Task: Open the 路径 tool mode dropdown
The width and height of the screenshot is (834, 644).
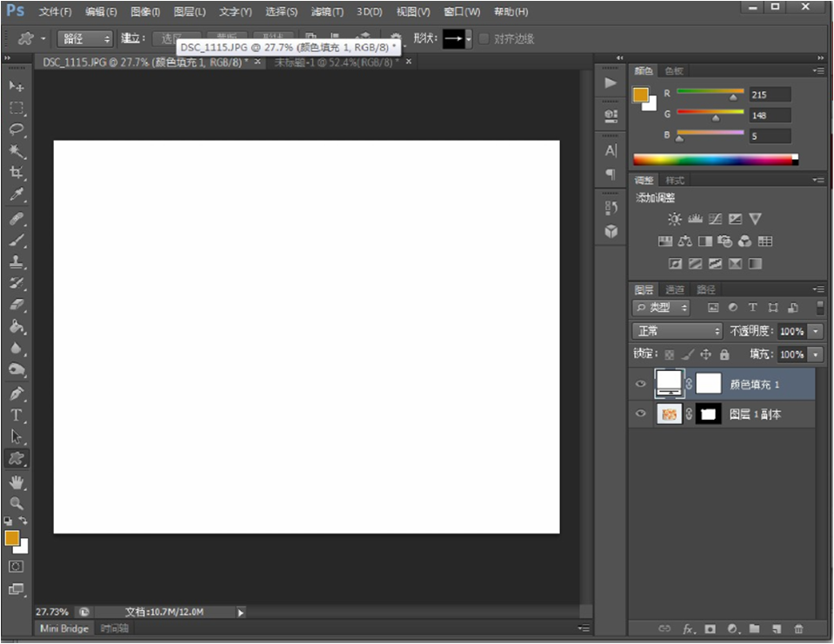Action: [x=85, y=39]
